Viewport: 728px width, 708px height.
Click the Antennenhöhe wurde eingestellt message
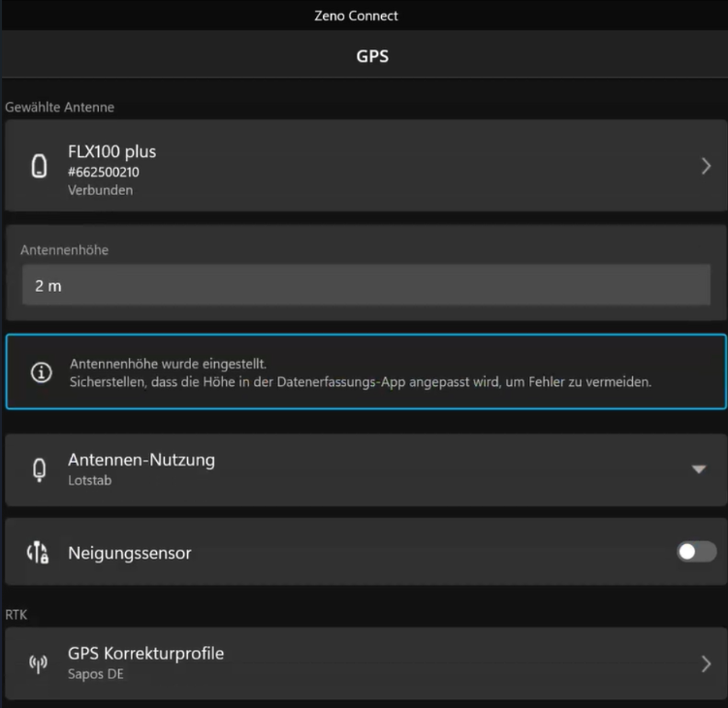click(168, 364)
